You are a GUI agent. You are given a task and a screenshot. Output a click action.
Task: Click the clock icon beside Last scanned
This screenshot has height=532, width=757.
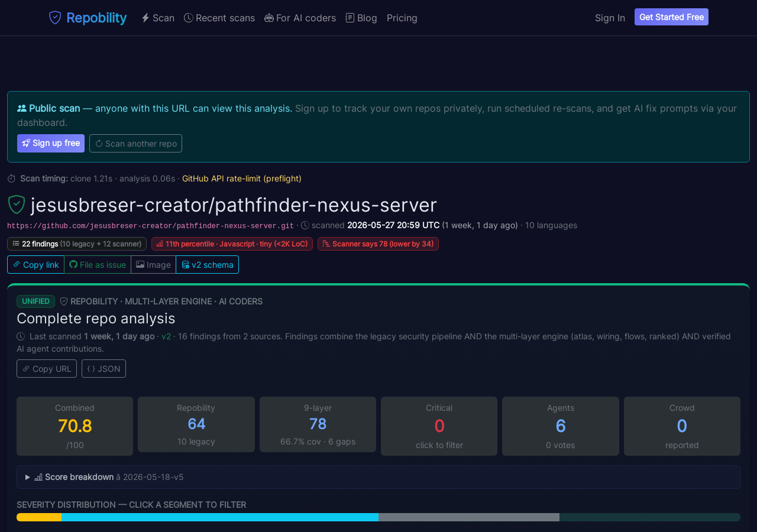21,336
